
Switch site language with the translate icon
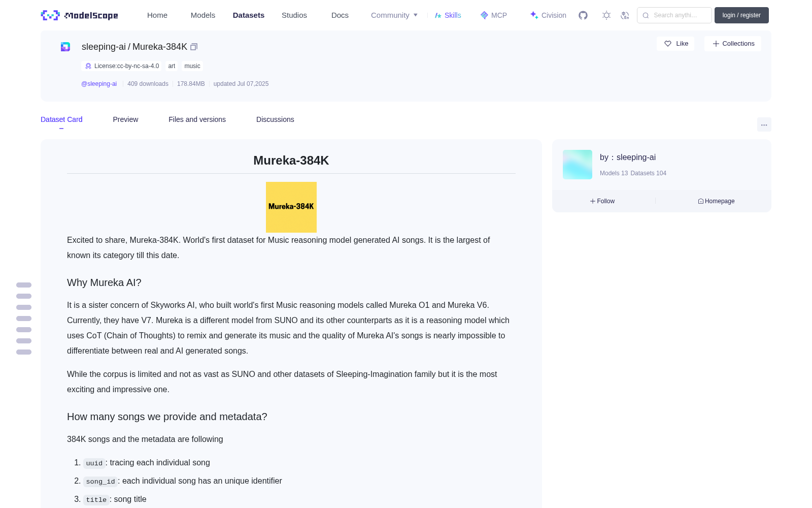tap(625, 15)
